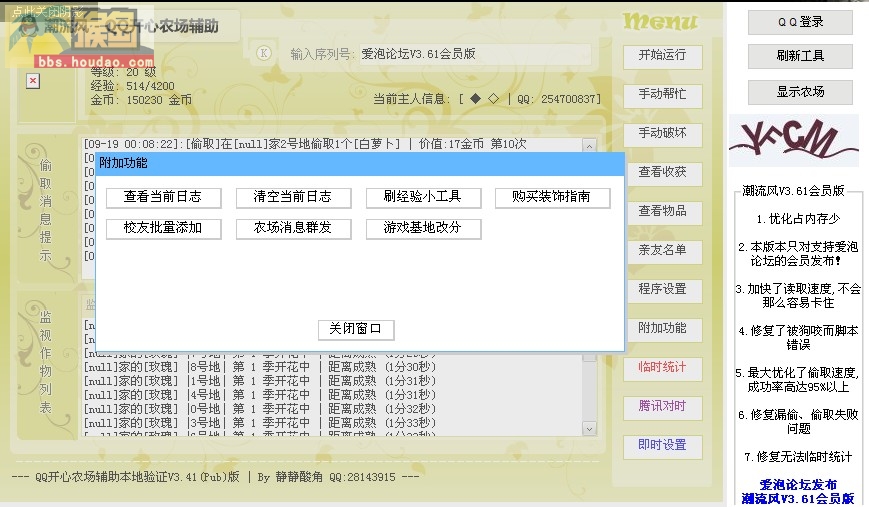Click the 爱泡论坛发布 link text

(x=798, y=485)
